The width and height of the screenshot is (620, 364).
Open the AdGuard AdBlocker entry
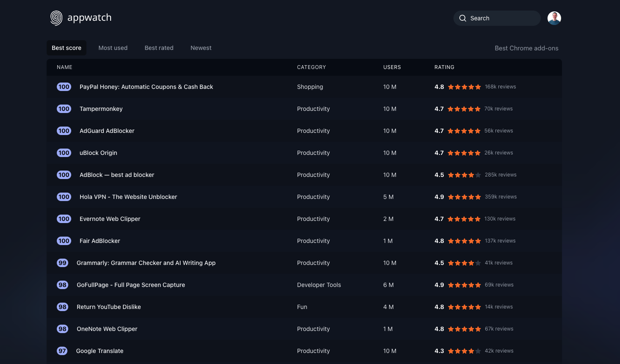tap(107, 131)
